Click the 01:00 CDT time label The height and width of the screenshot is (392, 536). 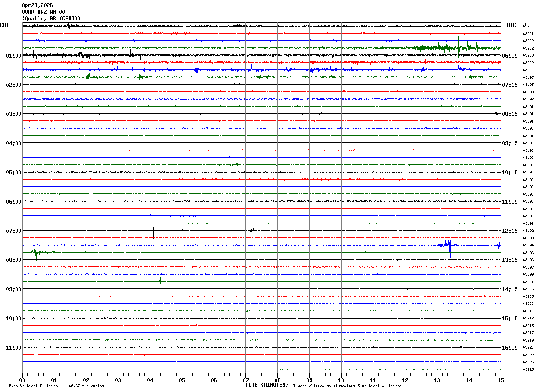point(14,56)
